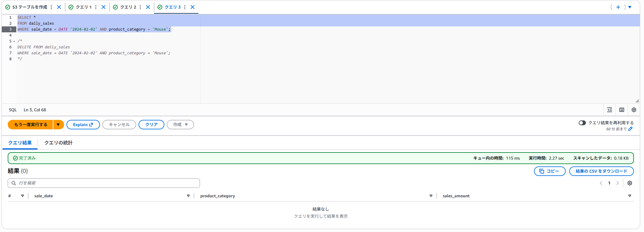
Task: Switch to the クエリ 2 tab
Action: tap(128, 7)
